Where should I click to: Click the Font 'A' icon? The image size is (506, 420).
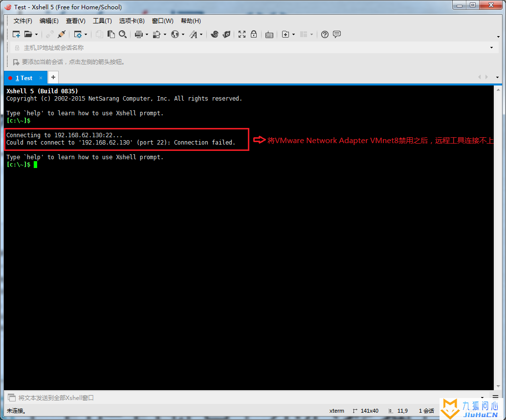[193, 34]
